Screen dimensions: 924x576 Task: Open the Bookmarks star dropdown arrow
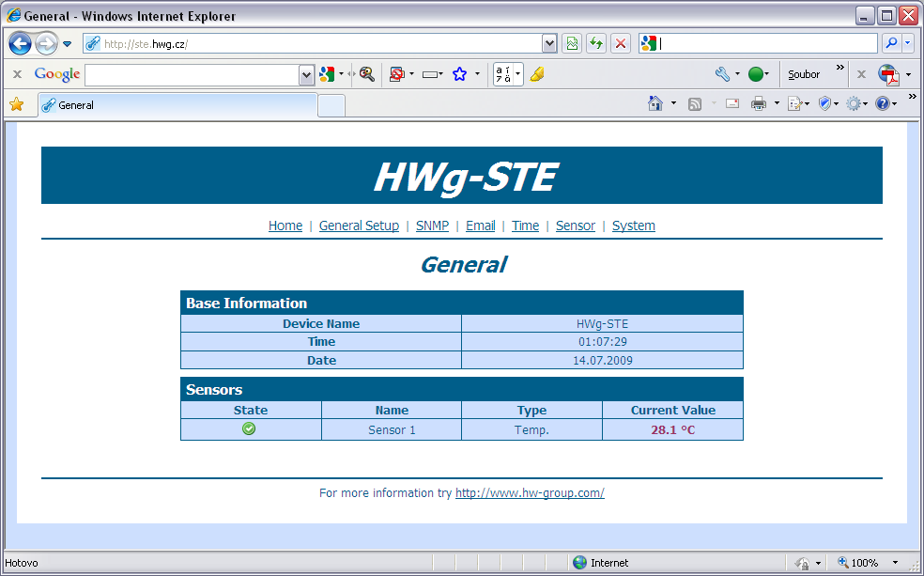[477, 74]
